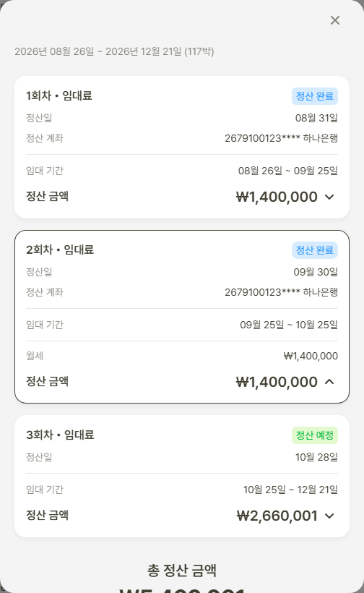Click the ₩2,660,001 amount in 3회차
This screenshot has width=364, height=593.
pyautogui.click(x=277, y=516)
